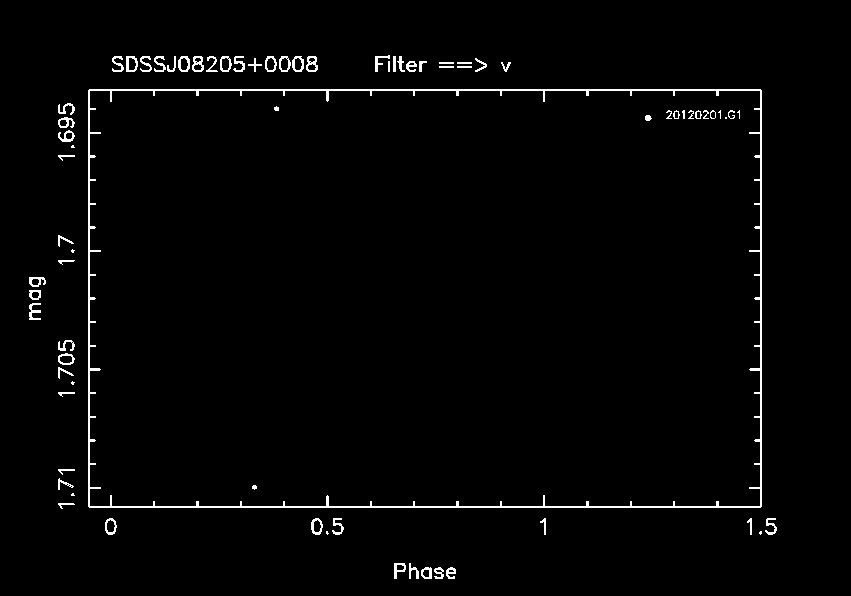Select the data point near mag 1.71
This screenshot has height=596, width=851.
coord(254,487)
